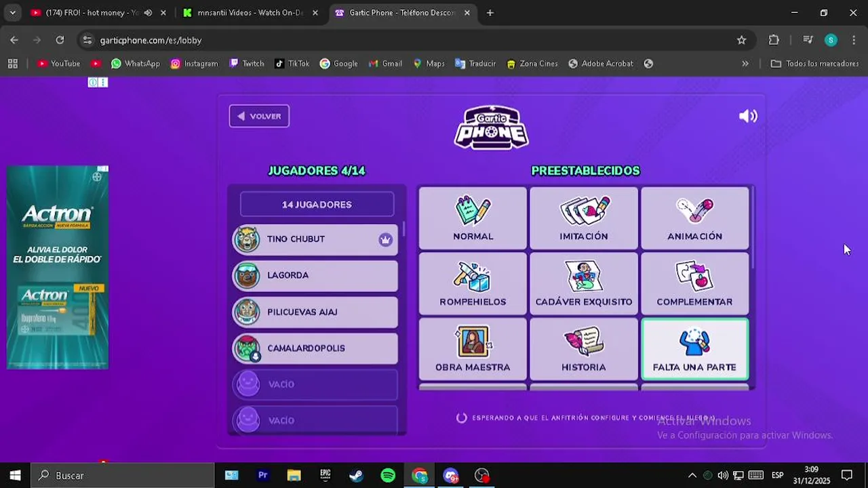Click the host crown icon
868x488 pixels.
pyautogui.click(x=385, y=239)
